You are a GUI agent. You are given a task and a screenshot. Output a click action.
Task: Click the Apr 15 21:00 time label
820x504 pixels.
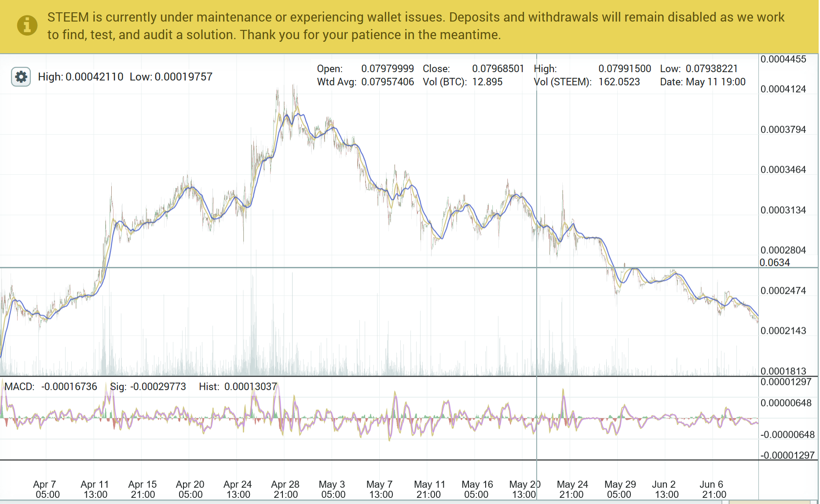pyautogui.click(x=143, y=489)
